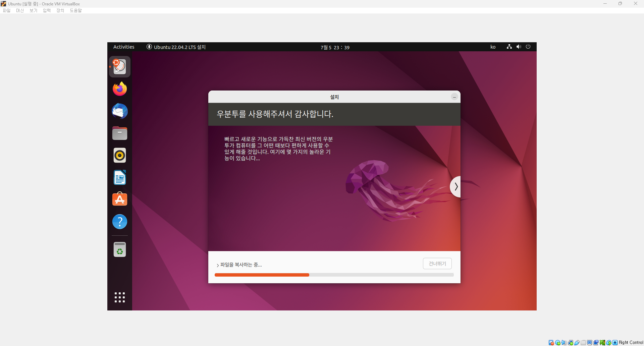The height and width of the screenshot is (346, 644).
Task: Click VirtualBox recording indicator
Action: (596, 343)
